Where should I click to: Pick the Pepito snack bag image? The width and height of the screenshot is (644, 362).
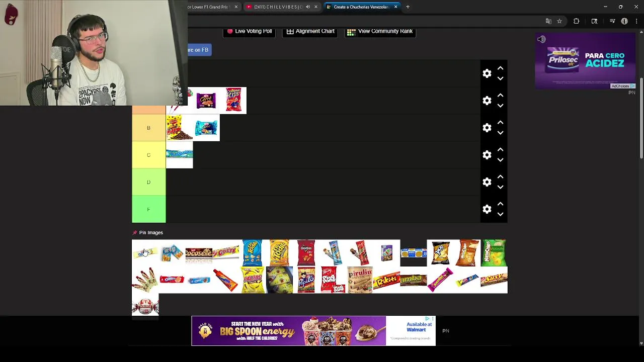click(306, 280)
